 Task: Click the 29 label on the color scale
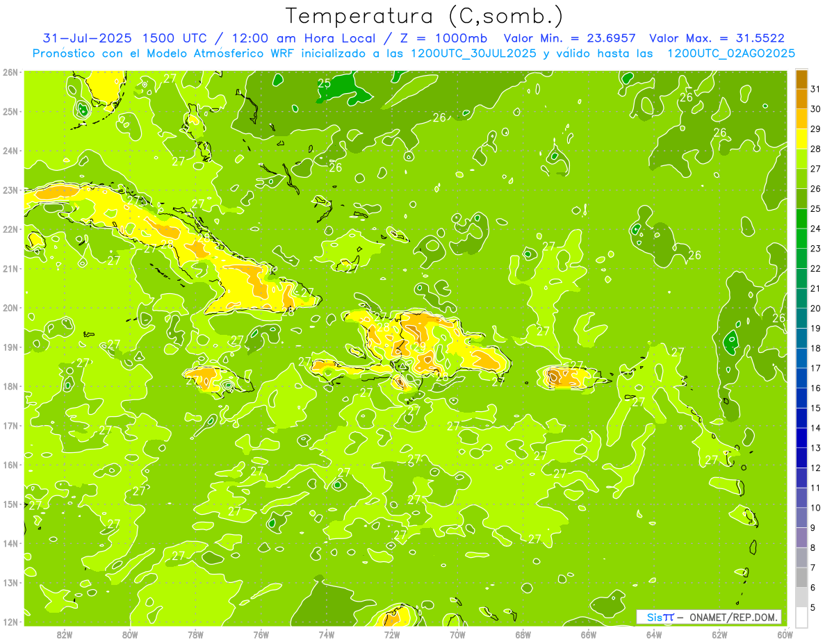(815, 129)
